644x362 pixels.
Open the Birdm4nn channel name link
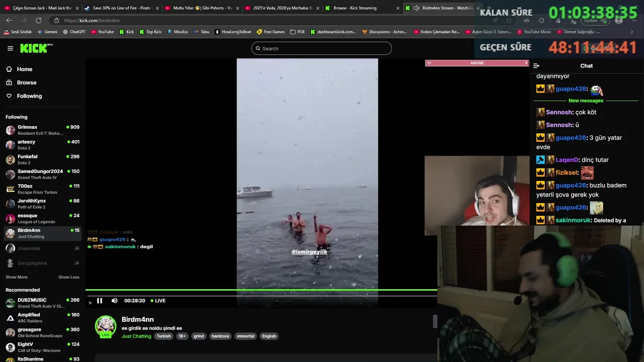tap(138, 319)
